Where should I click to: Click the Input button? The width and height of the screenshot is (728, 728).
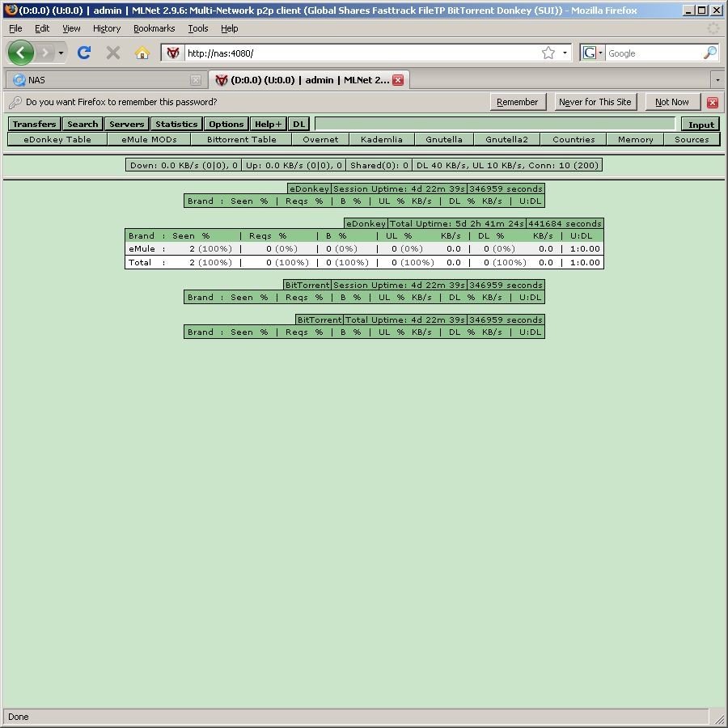click(x=701, y=125)
